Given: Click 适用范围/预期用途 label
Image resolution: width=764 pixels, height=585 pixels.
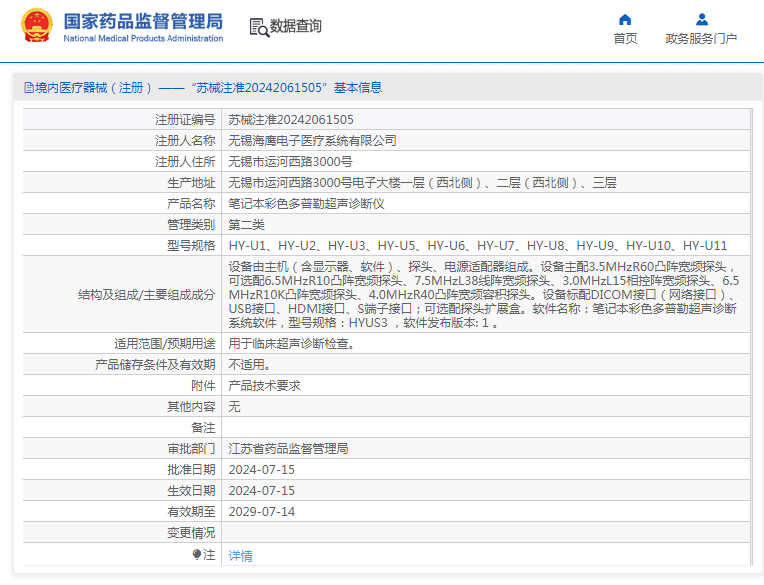Looking at the screenshot, I should click(x=165, y=344).
